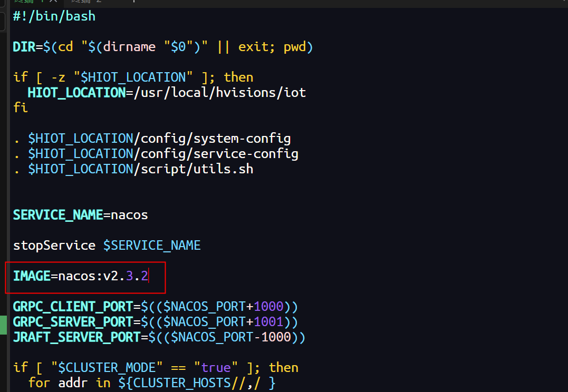Viewport: 568px width, 392px height.
Task: Click the GRPC_SERVER_PORT variable name
Action: 73,322
